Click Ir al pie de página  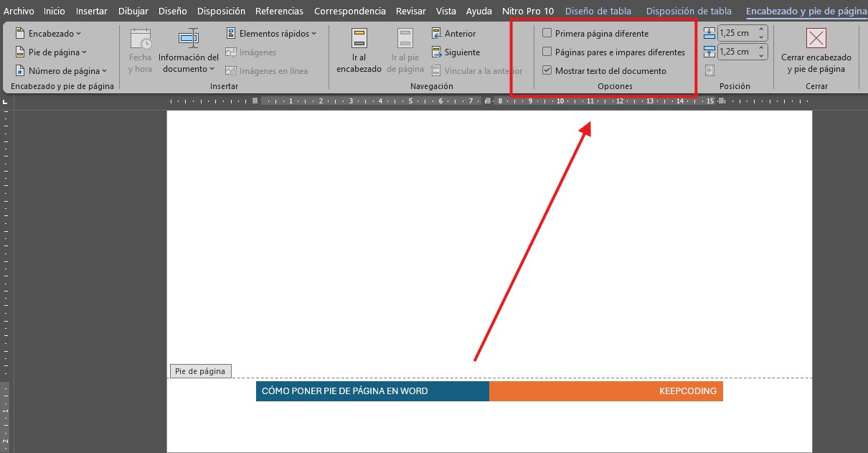point(405,52)
